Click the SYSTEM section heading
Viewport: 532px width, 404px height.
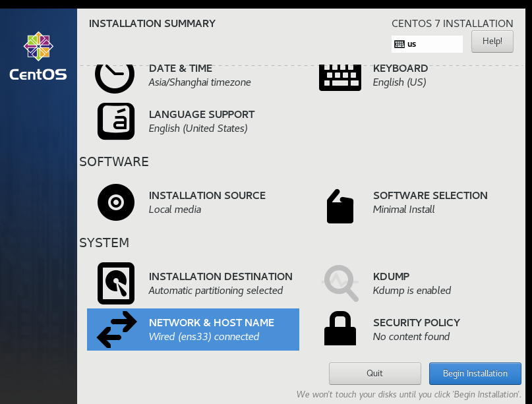click(104, 243)
